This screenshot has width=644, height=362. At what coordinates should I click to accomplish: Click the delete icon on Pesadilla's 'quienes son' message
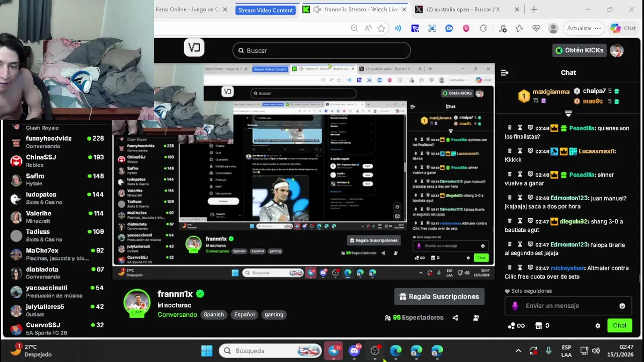pos(509,128)
